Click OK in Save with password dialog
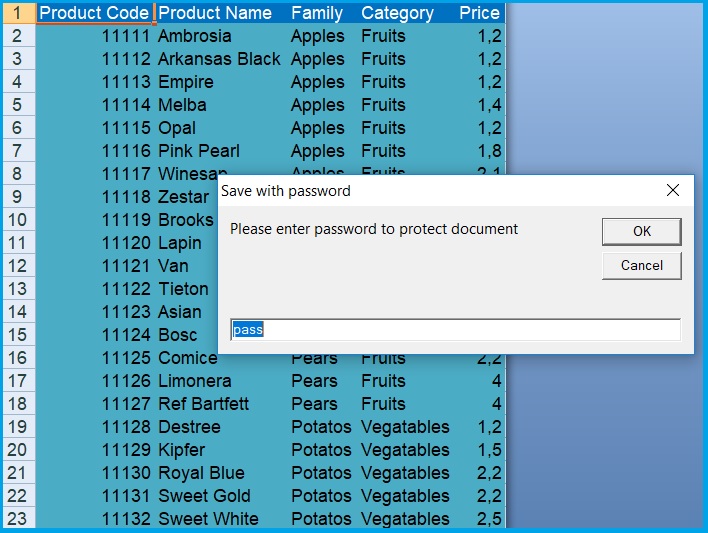Viewport: 708px width, 533px height. coord(641,231)
